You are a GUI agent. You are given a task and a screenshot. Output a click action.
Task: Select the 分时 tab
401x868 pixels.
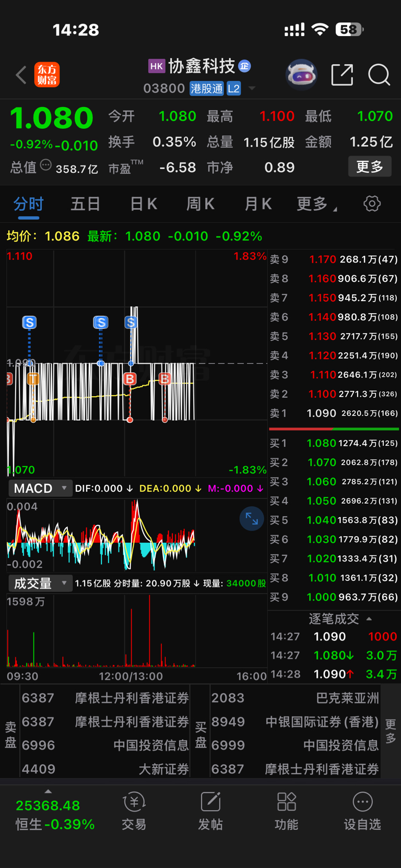tap(29, 204)
